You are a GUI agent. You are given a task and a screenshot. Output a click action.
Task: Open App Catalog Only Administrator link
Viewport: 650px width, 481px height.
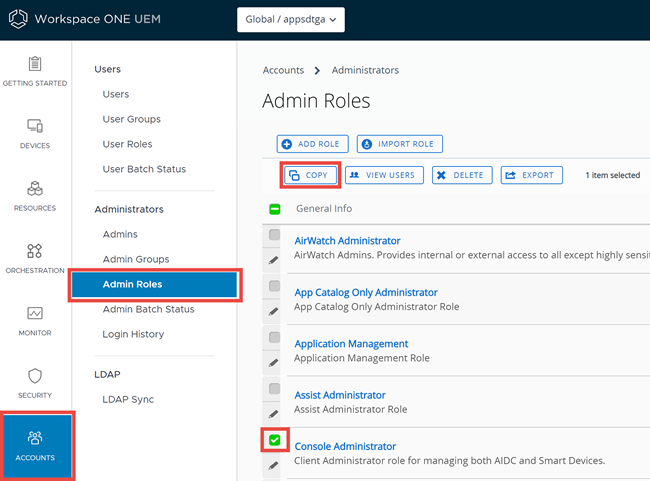[x=366, y=292]
